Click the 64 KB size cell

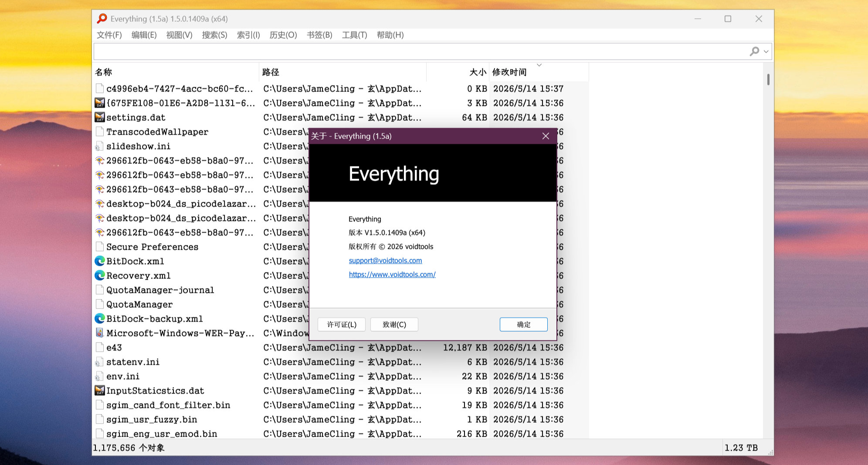pyautogui.click(x=475, y=117)
